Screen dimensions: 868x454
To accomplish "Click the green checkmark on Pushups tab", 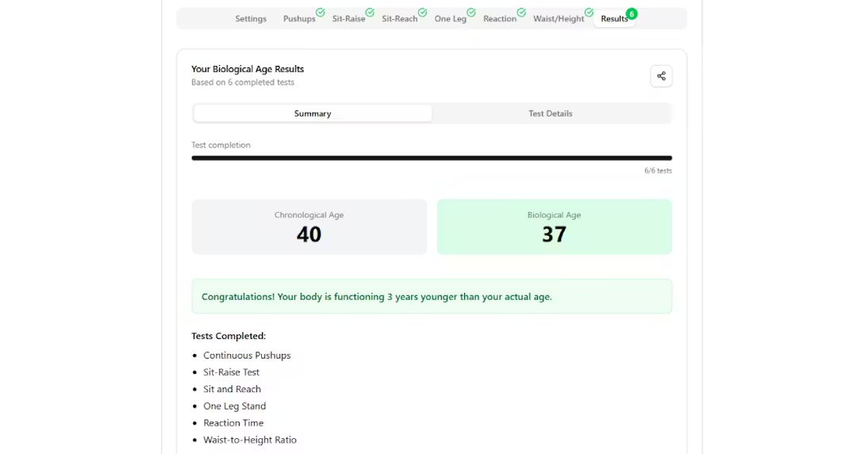I will pyautogui.click(x=321, y=13).
